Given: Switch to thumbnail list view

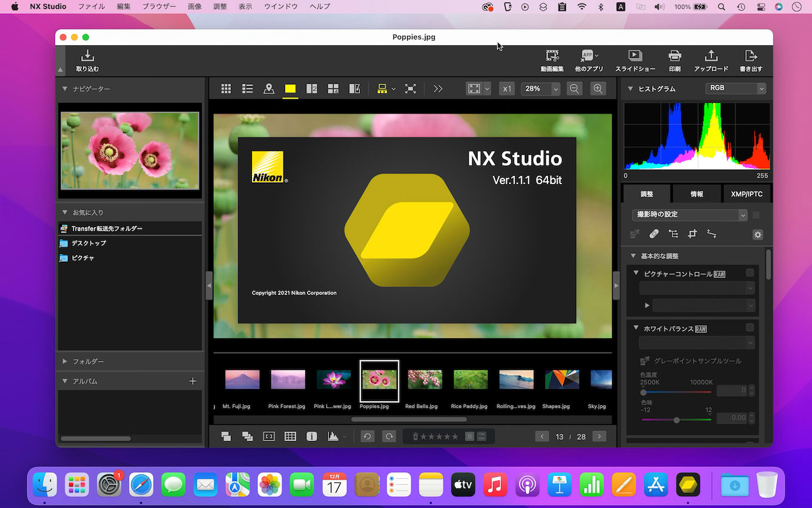Looking at the screenshot, I should tap(247, 88).
